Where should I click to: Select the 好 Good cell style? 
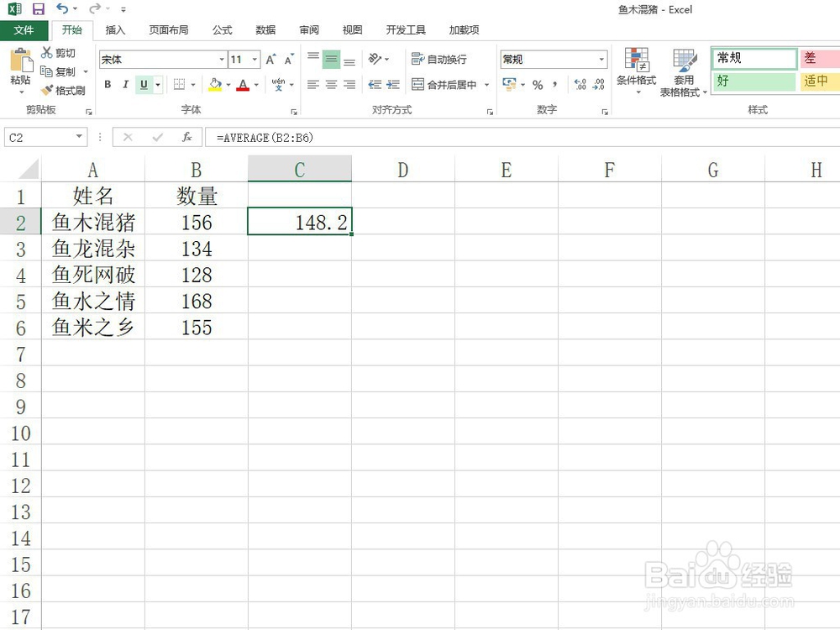point(754,81)
